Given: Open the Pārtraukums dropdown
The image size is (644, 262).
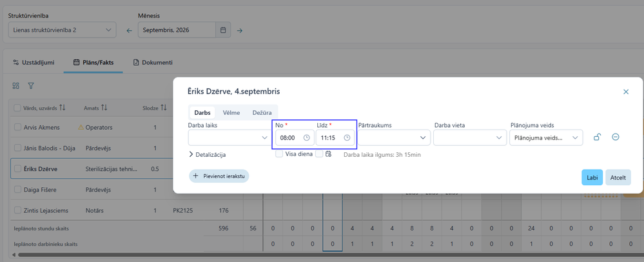Looking at the screenshot, I should tap(394, 138).
